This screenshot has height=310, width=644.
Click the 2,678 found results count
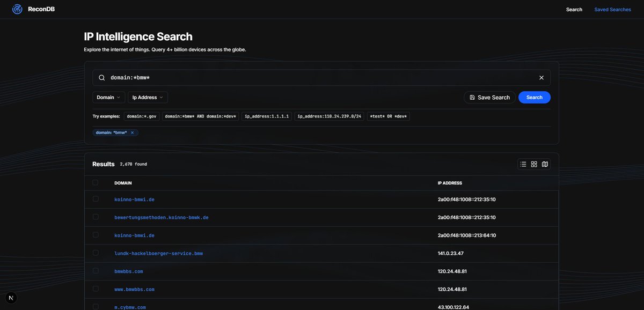point(134,164)
